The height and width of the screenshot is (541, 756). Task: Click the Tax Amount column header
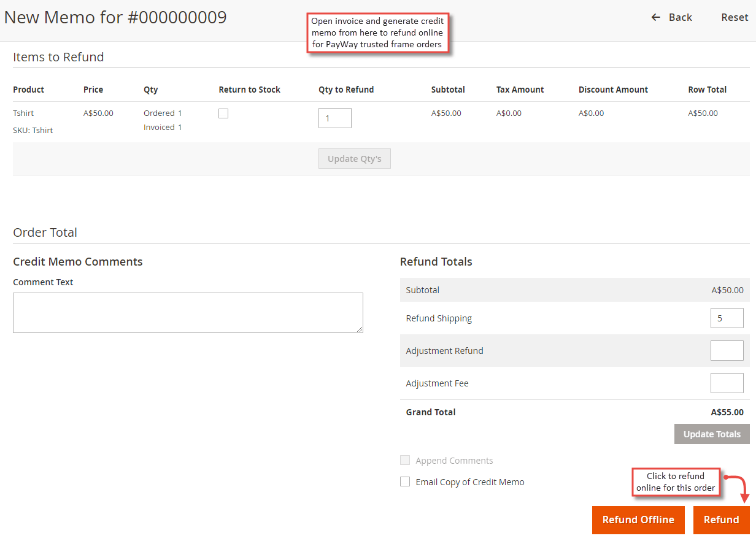[x=520, y=90]
